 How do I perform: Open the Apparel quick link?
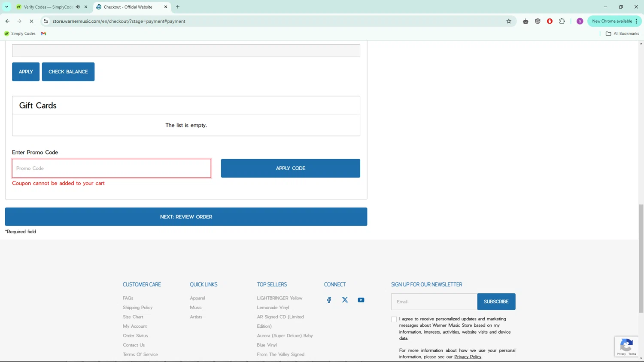point(197,298)
